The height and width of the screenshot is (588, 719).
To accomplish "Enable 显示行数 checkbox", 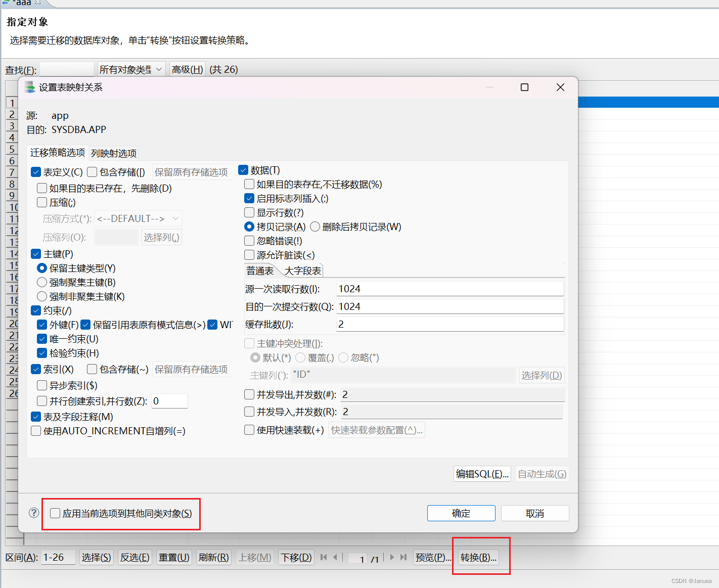I will (249, 212).
